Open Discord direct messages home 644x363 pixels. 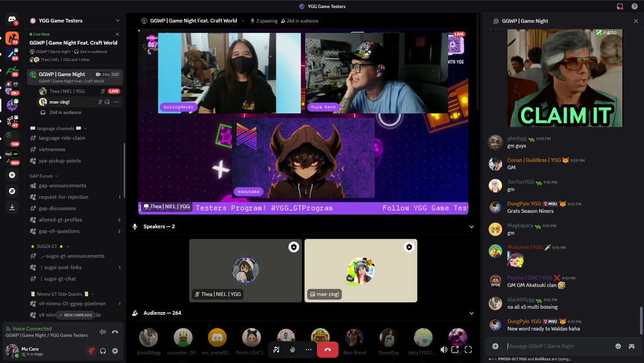[x=12, y=20]
